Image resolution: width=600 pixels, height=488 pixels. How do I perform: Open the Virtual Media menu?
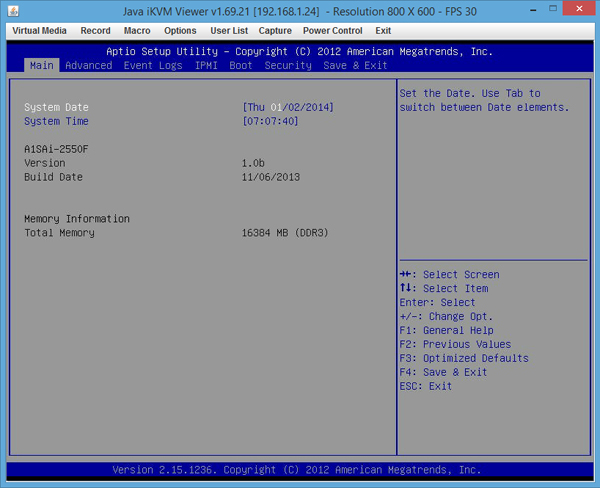(39, 31)
